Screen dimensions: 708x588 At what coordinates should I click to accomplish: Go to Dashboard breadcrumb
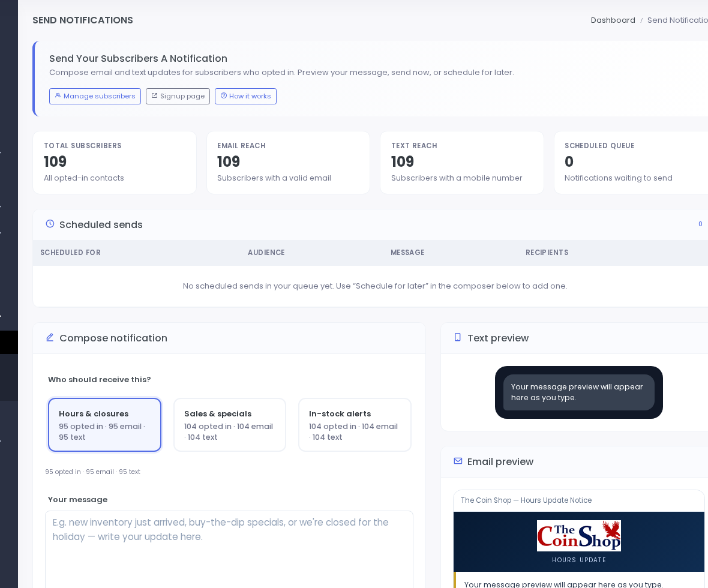613,20
